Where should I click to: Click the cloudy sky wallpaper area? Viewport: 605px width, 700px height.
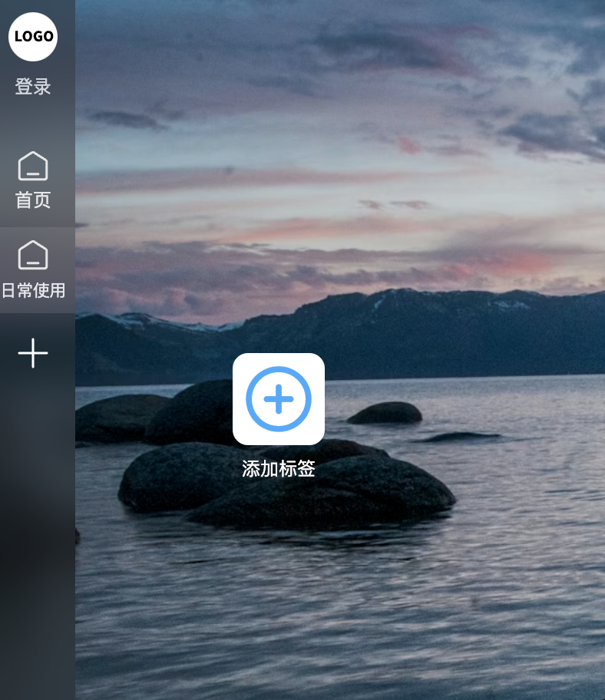pyautogui.click(x=339, y=134)
